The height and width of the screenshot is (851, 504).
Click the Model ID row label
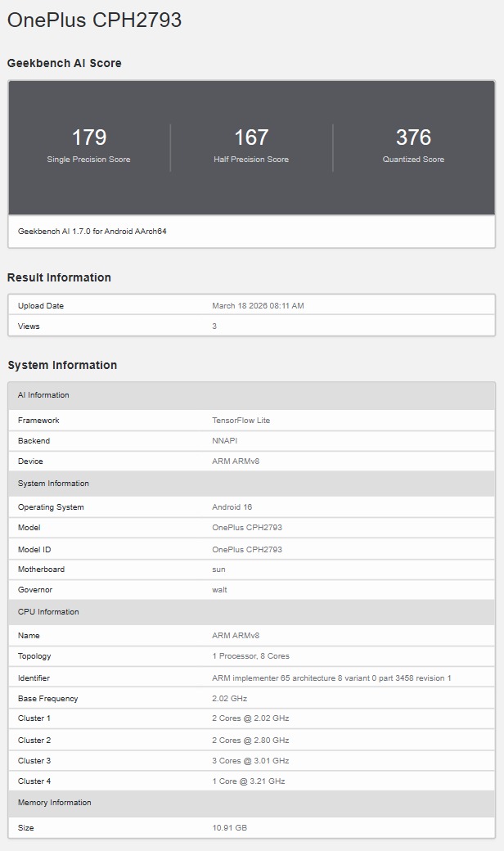point(34,549)
